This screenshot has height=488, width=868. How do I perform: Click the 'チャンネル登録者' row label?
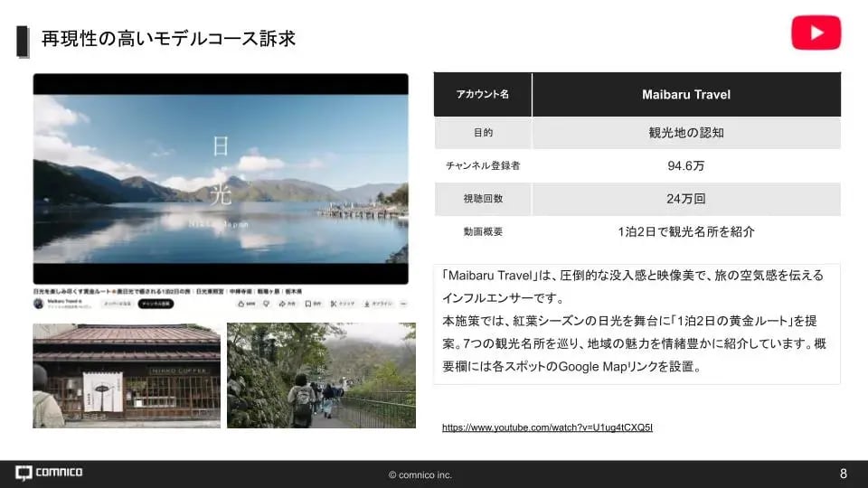483,165
